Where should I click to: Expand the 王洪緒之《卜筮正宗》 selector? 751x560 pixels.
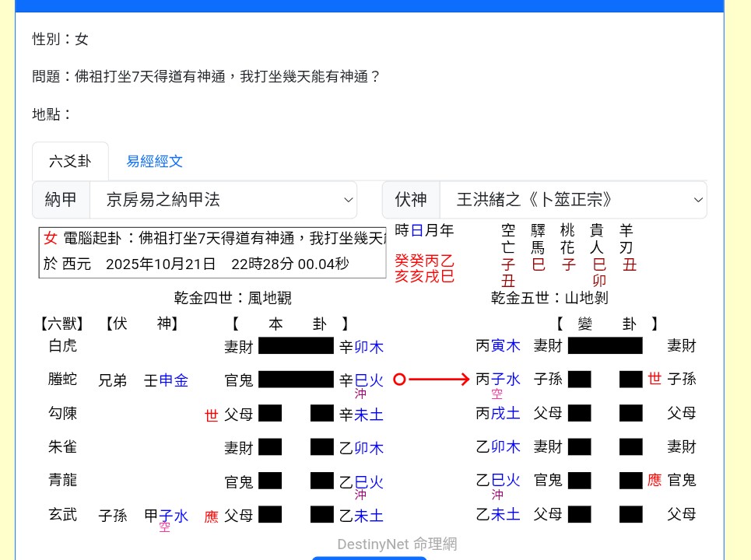pos(574,200)
